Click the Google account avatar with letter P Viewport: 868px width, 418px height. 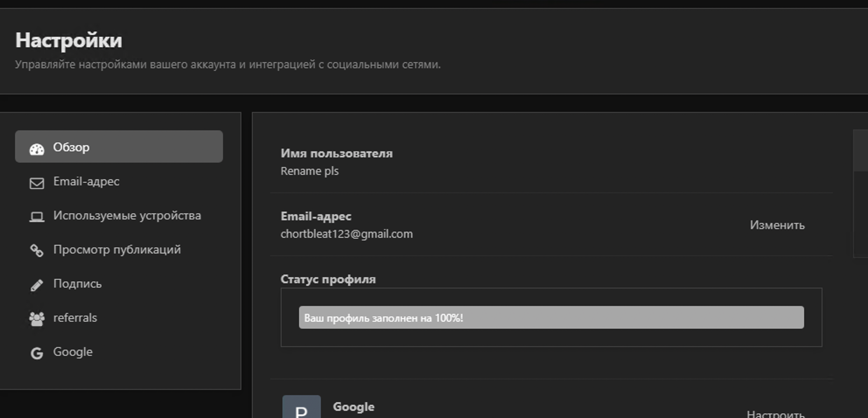(301, 408)
